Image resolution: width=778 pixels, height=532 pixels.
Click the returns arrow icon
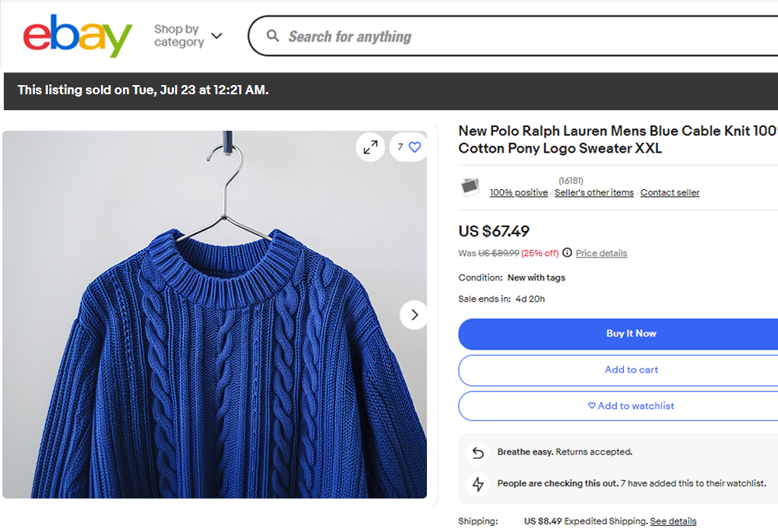[x=478, y=453]
